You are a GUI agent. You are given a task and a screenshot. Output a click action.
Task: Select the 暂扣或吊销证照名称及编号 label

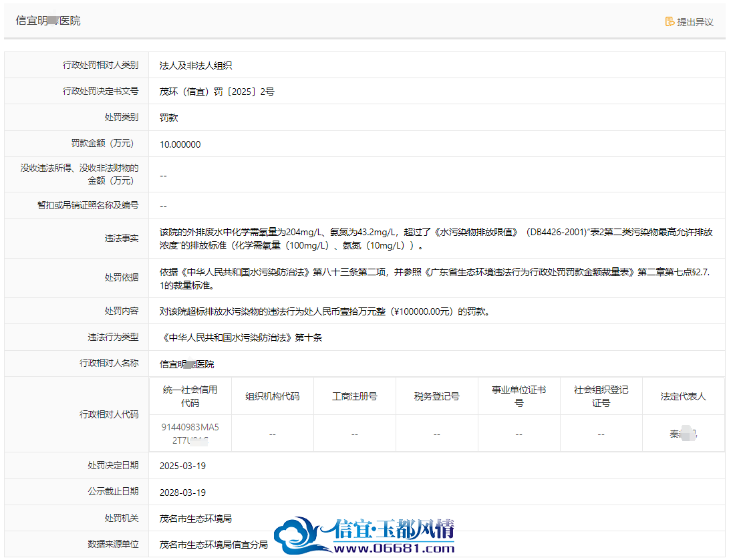88,205
